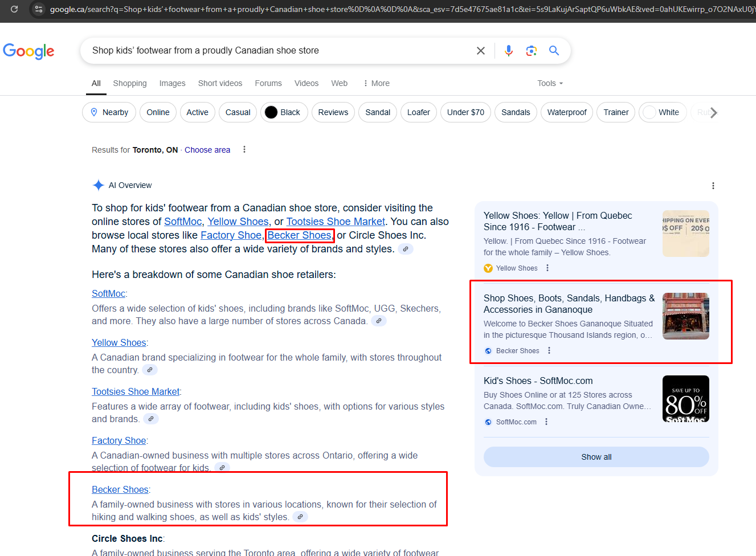Open options menu beside Yellow Shoes source
Viewport: 756px width, 556px height.
[547, 268]
